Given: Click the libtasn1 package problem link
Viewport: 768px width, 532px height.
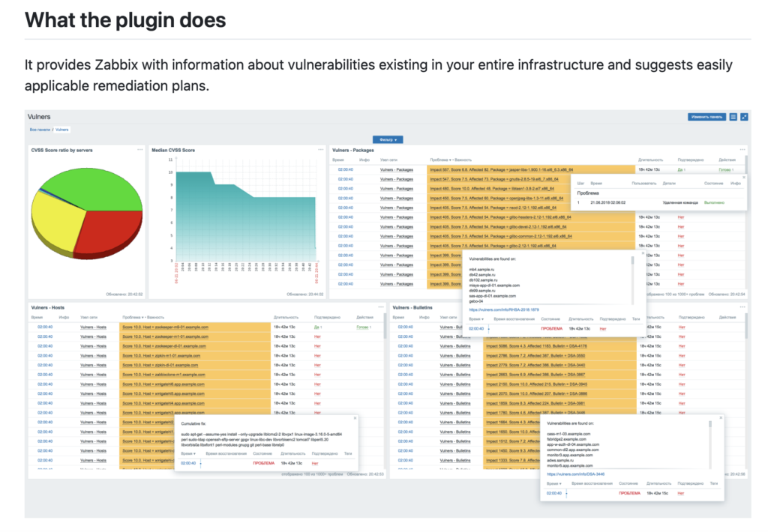Looking at the screenshot, I should [492, 188].
